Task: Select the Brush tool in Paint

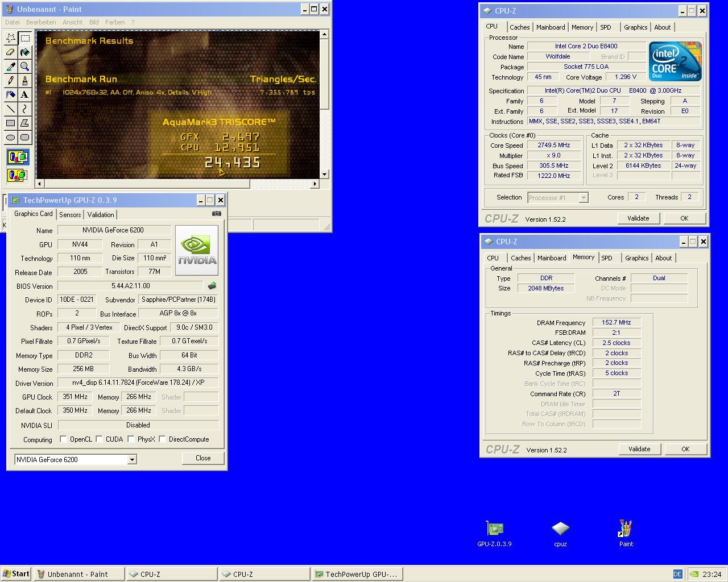Action: point(25,80)
